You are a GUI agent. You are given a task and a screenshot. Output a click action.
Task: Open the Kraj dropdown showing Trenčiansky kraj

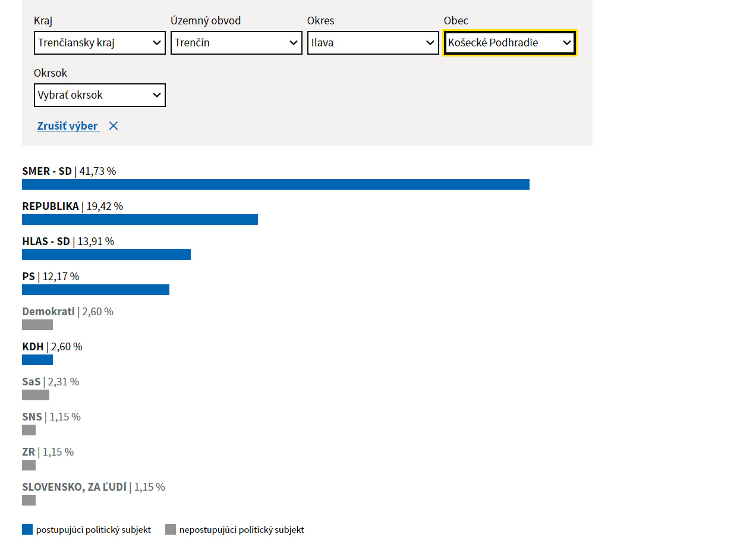pyautogui.click(x=99, y=43)
